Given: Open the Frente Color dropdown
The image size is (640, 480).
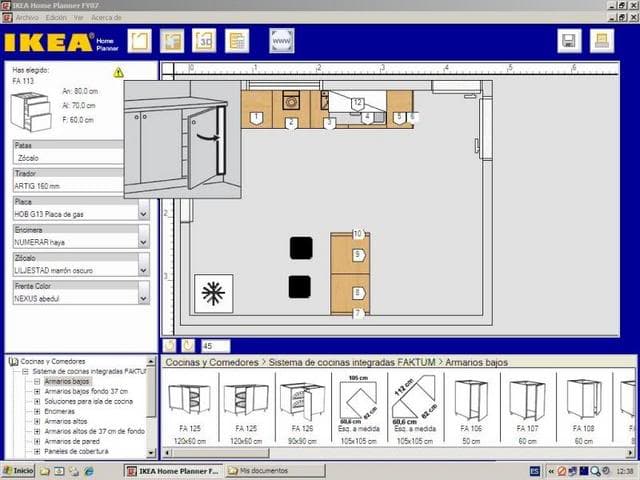Looking at the screenshot, I should 143,297.
